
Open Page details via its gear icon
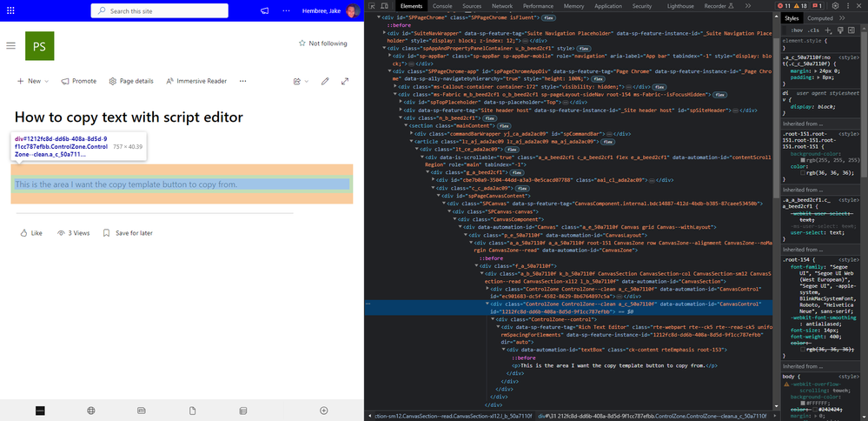[113, 81]
